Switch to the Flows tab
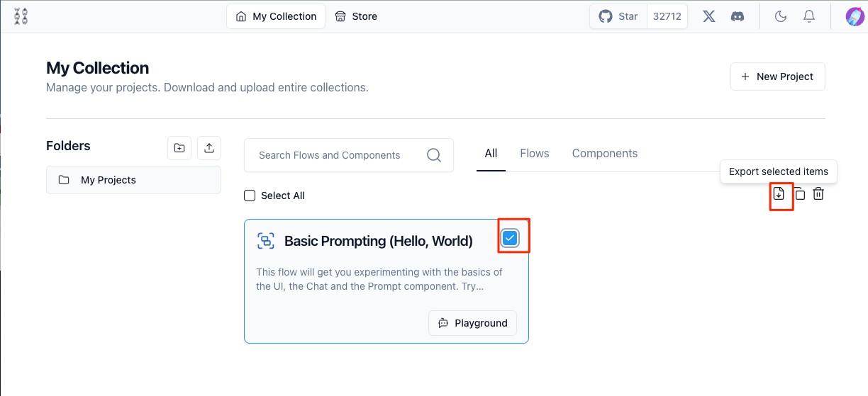The height and width of the screenshot is (396, 868). tap(535, 153)
